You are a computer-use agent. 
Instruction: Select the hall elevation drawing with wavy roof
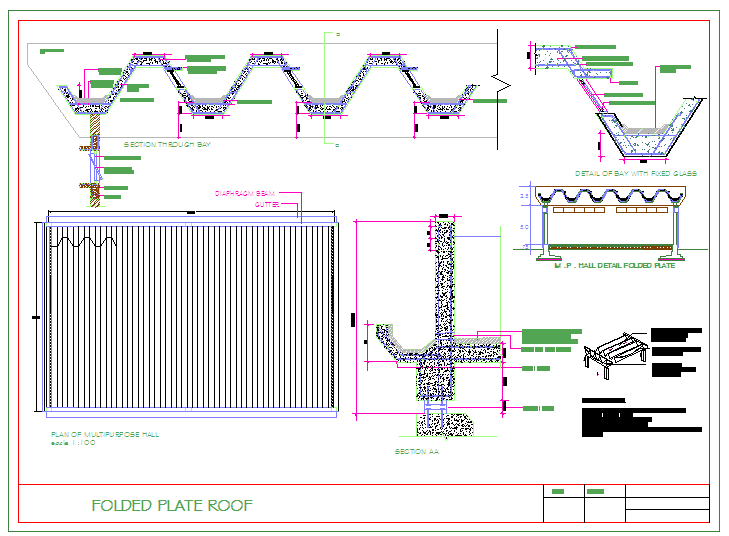tap(608, 220)
